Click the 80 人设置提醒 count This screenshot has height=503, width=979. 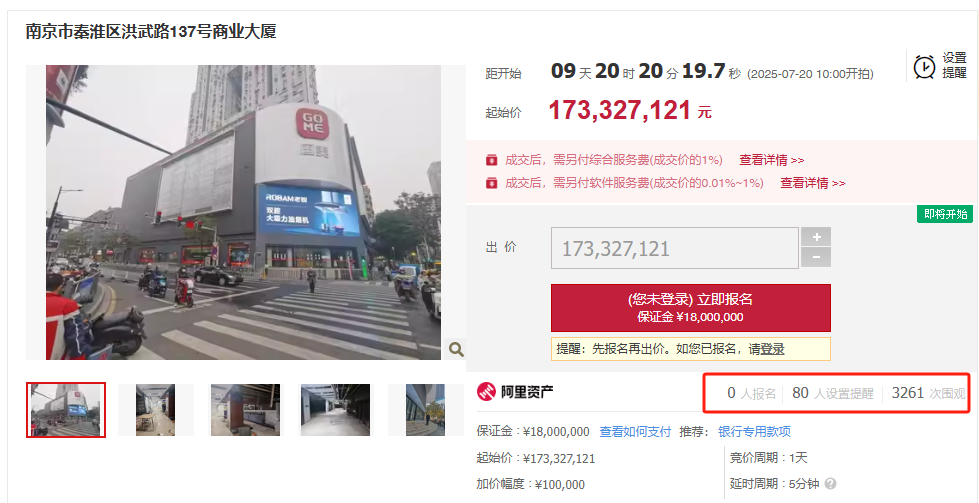(x=833, y=393)
